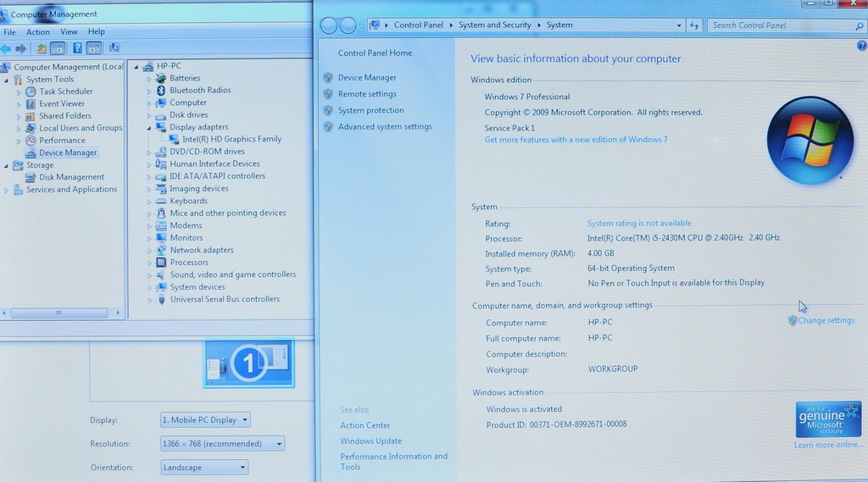
Task: Click the shield icon beside Device Manager link
Action: (x=328, y=77)
